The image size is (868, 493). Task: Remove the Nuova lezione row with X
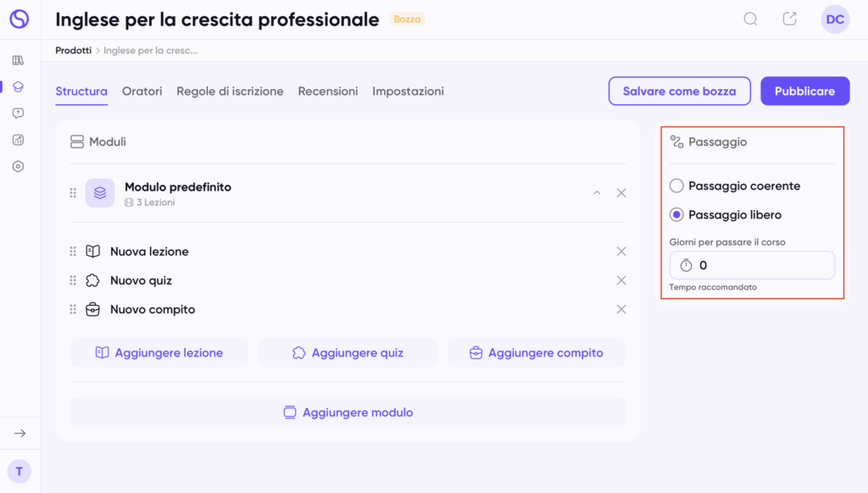[621, 252]
